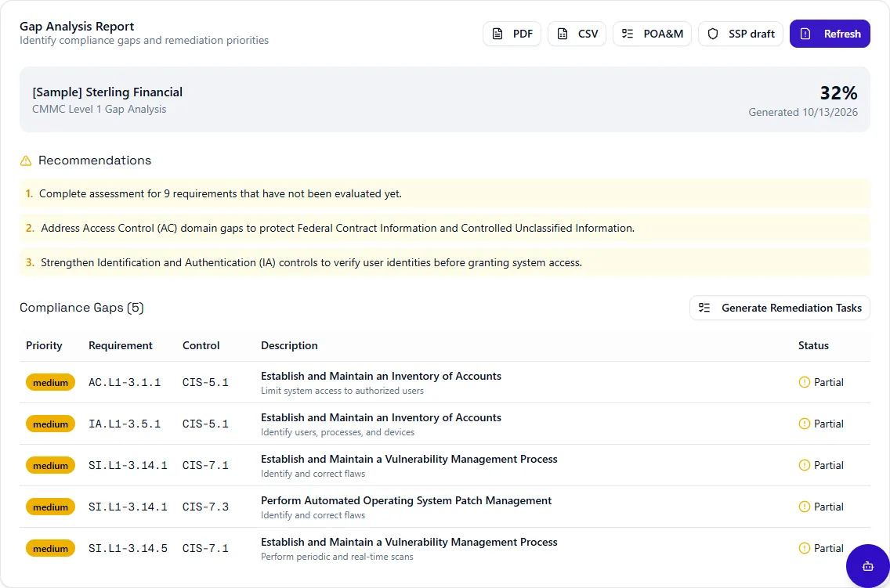The width and height of the screenshot is (890, 588).
Task: Click the warning triangle beside Recommendations
Action: pos(26,161)
